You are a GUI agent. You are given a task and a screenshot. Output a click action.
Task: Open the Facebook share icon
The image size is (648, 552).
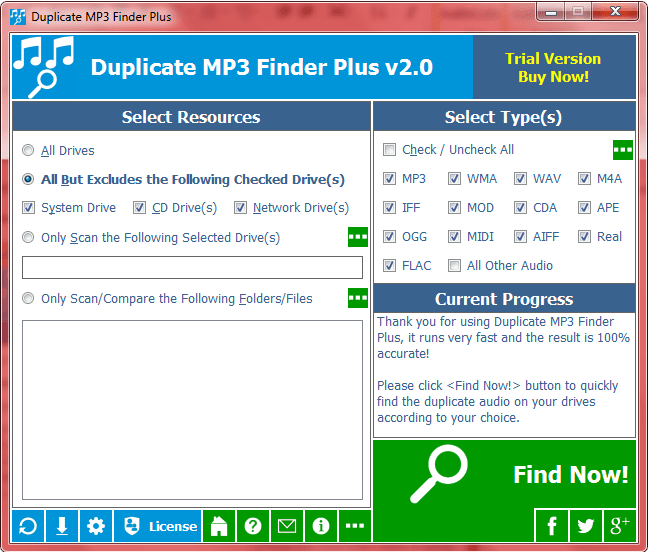coord(552,526)
